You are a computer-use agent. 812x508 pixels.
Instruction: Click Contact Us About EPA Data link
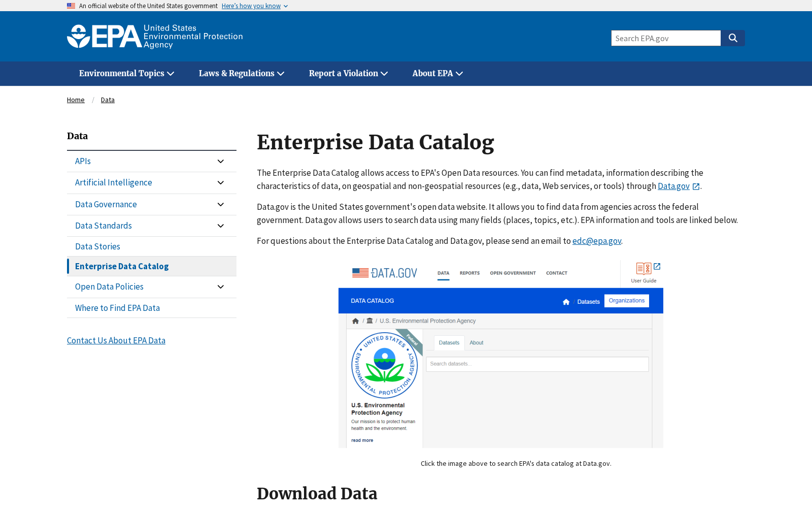(116, 341)
